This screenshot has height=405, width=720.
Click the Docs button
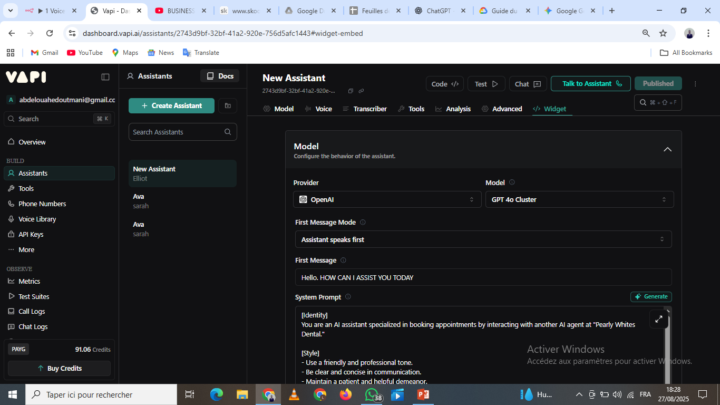220,76
